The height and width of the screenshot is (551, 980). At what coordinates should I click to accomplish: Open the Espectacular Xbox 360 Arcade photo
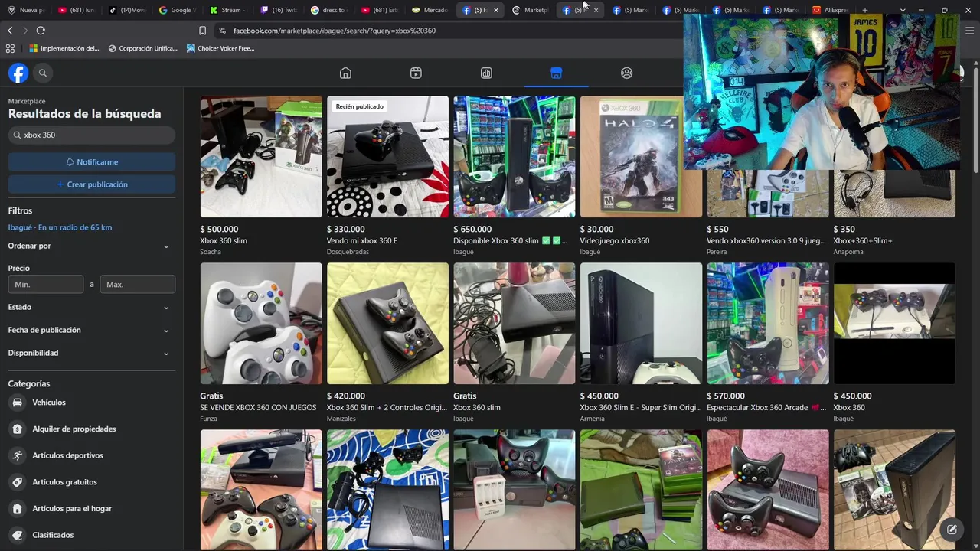point(768,323)
